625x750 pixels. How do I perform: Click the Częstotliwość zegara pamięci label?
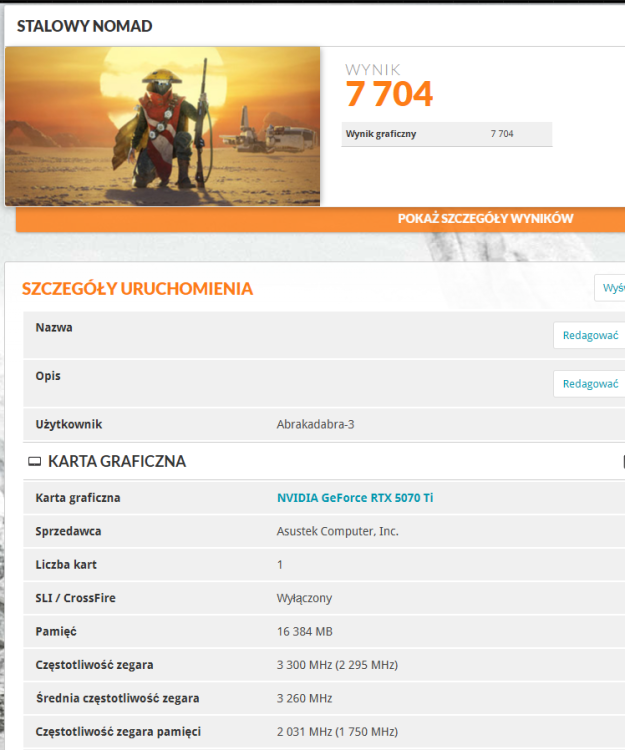coord(118,732)
